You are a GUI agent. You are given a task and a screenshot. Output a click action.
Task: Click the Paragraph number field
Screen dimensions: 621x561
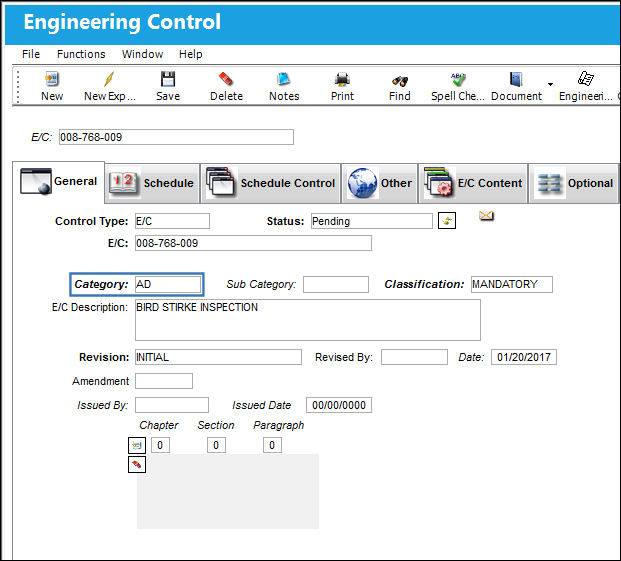coord(272,445)
